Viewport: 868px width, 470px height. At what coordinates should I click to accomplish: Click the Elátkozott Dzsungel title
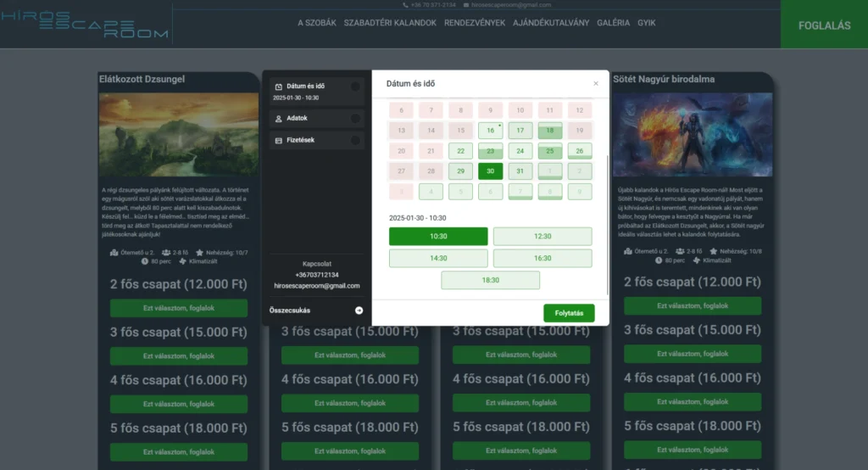(142, 79)
